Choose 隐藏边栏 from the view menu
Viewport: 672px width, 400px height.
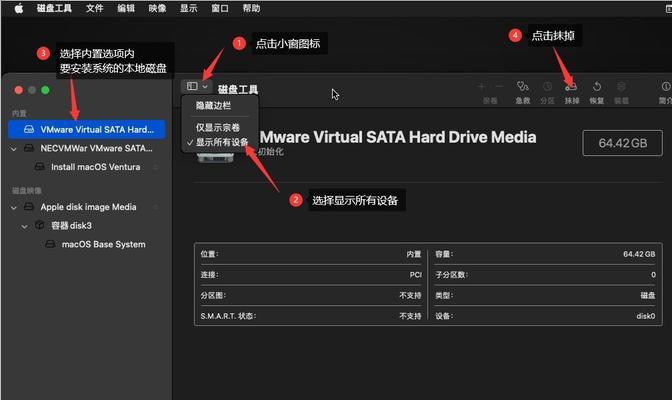(213, 105)
